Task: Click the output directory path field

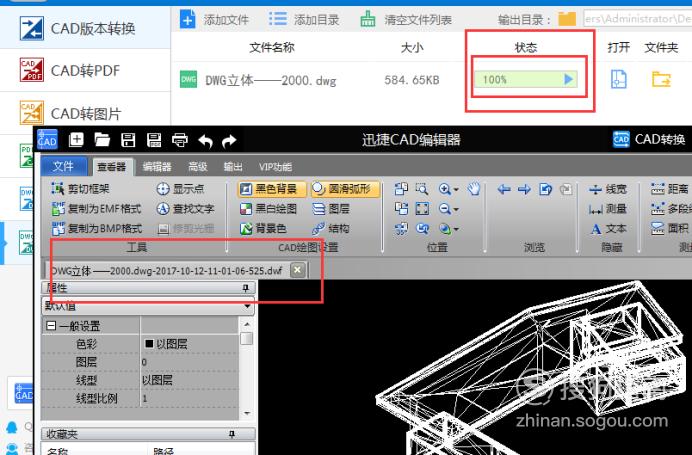Action: coord(637,19)
